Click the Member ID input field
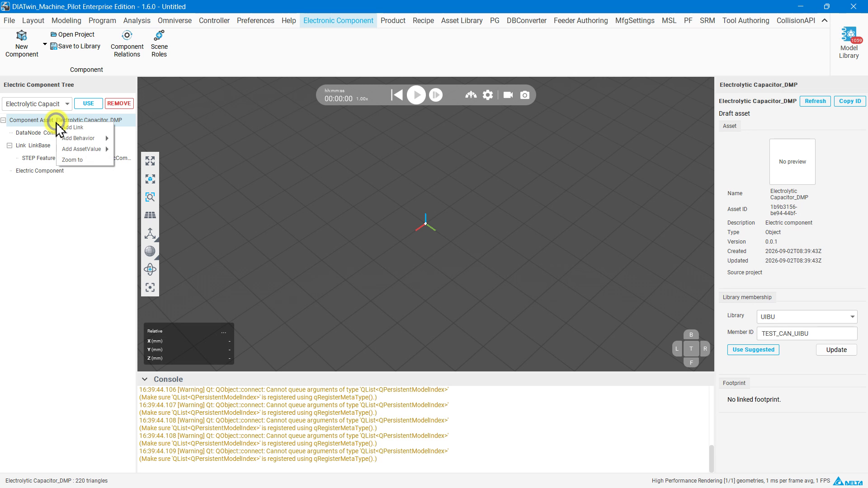Image resolution: width=868 pixels, height=488 pixels. point(807,333)
